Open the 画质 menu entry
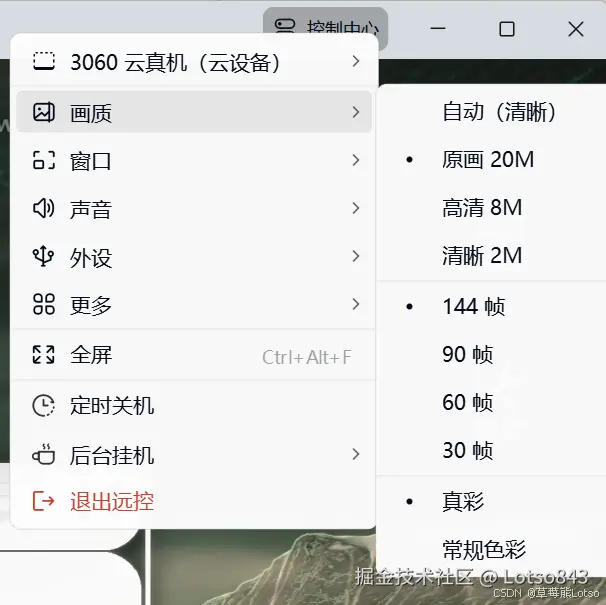 (194, 112)
